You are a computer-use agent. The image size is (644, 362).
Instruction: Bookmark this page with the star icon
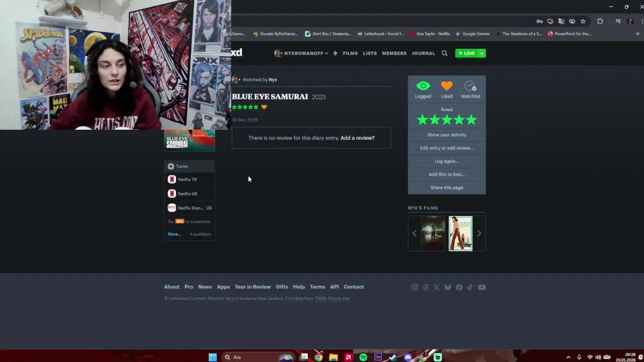pos(583,21)
